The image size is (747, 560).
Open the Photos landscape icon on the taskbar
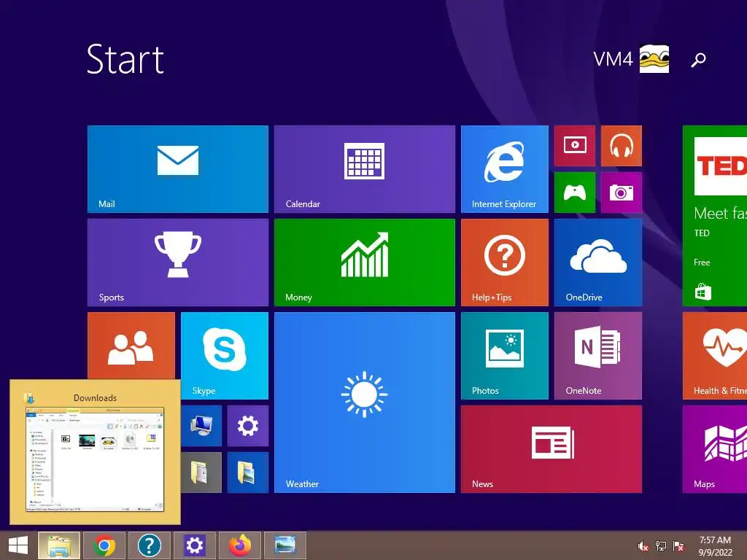[285, 545]
